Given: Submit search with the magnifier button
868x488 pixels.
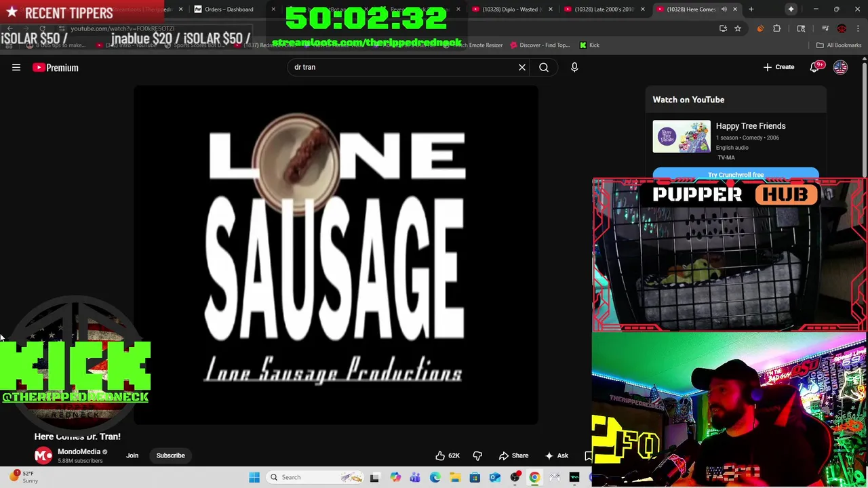Looking at the screenshot, I should pyautogui.click(x=544, y=67).
